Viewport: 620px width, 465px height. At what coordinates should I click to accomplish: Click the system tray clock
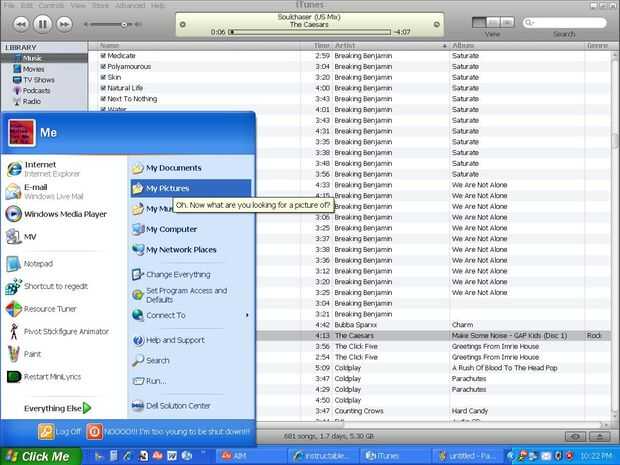point(598,456)
